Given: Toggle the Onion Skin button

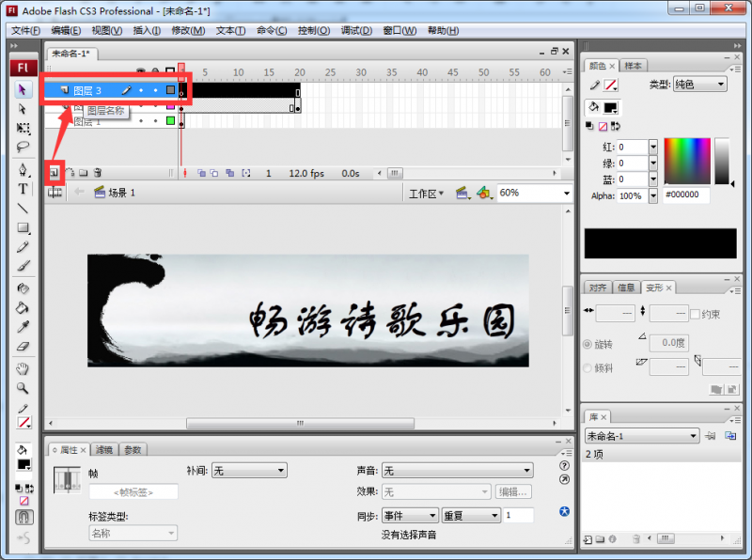Looking at the screenshot, I should coord(201,173).
